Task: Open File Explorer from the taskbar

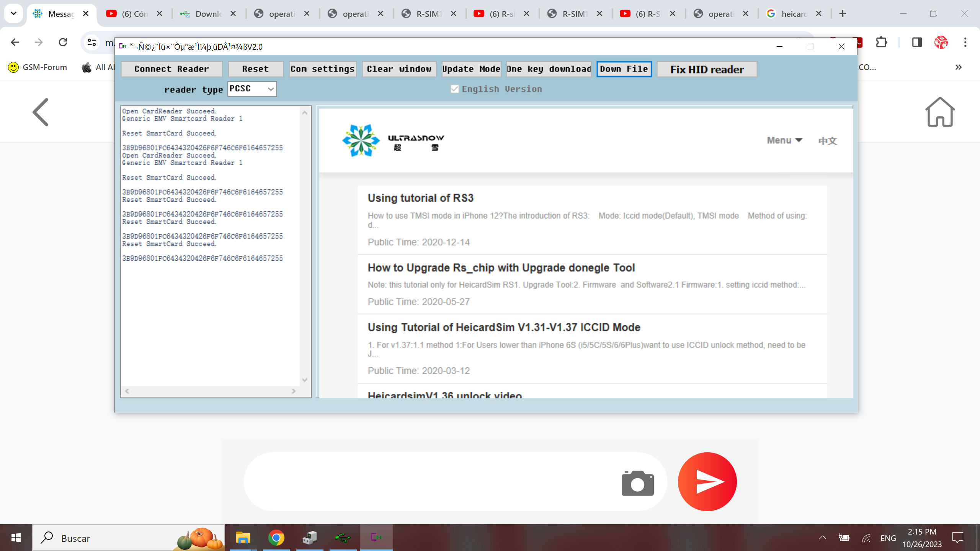Action: pos(243,538)
